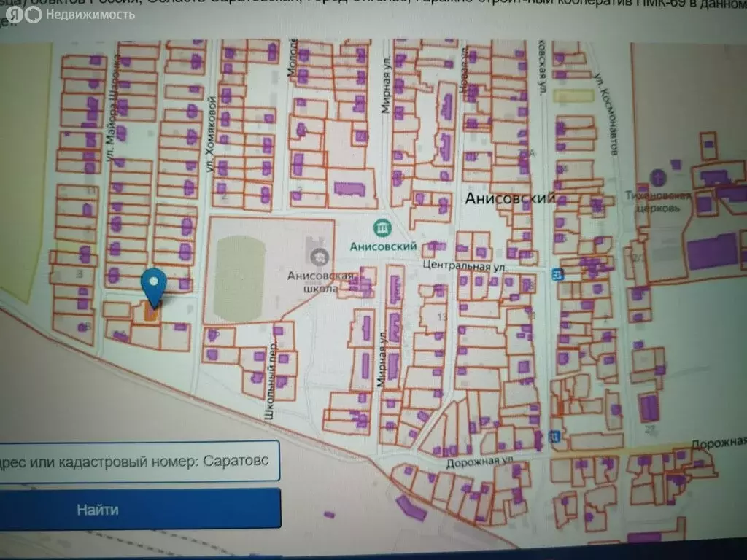
Task: Click the bus stop icon on Центральная ул.
Action: pos(557,274)
